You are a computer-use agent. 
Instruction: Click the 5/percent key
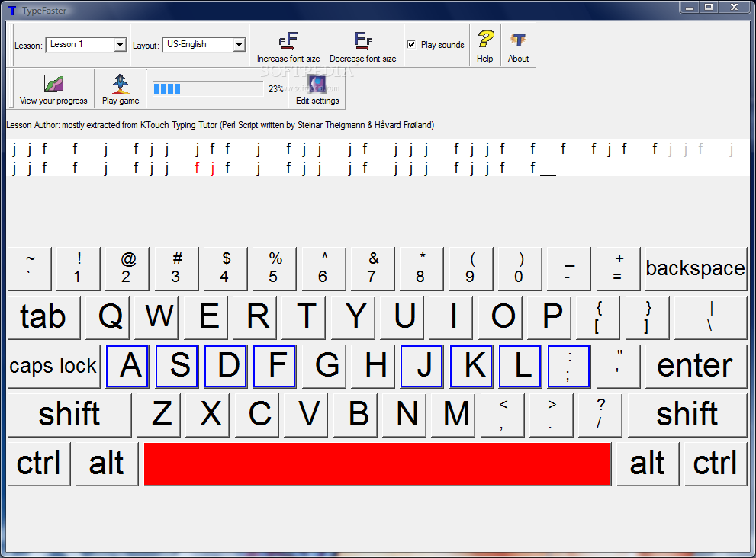point(275,269)
